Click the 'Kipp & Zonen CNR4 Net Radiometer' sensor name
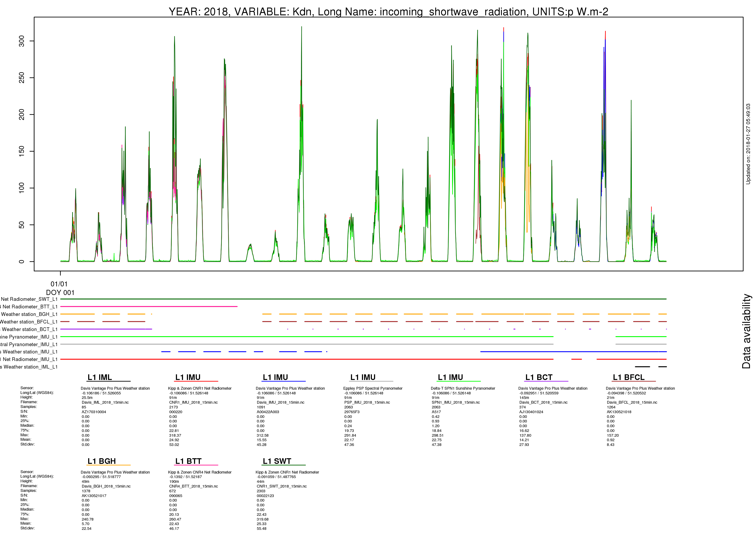Image resolution: width=756 pixels, height=535 pixels. coord(200,472)
